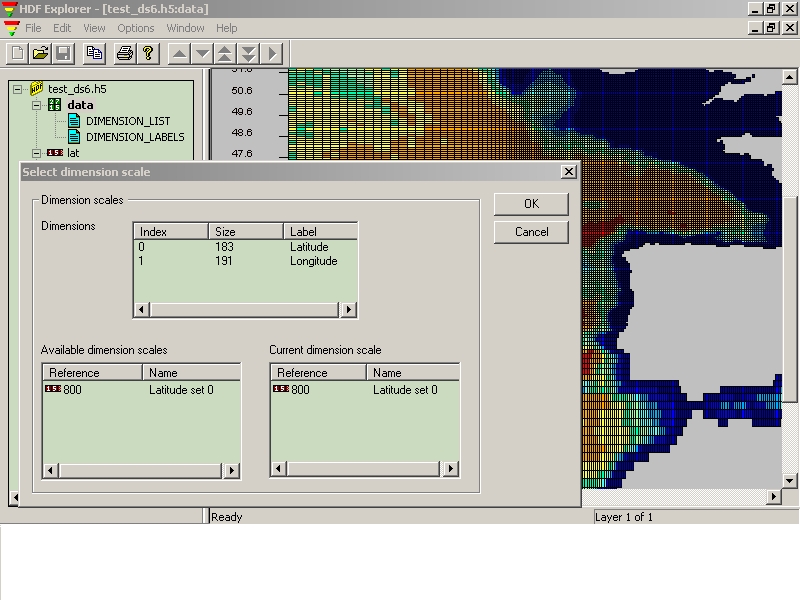The height and width of the screenshot is (600, 800).
Task: Collapse the test_ds6.h5 tree node
Action: (17, 89)
